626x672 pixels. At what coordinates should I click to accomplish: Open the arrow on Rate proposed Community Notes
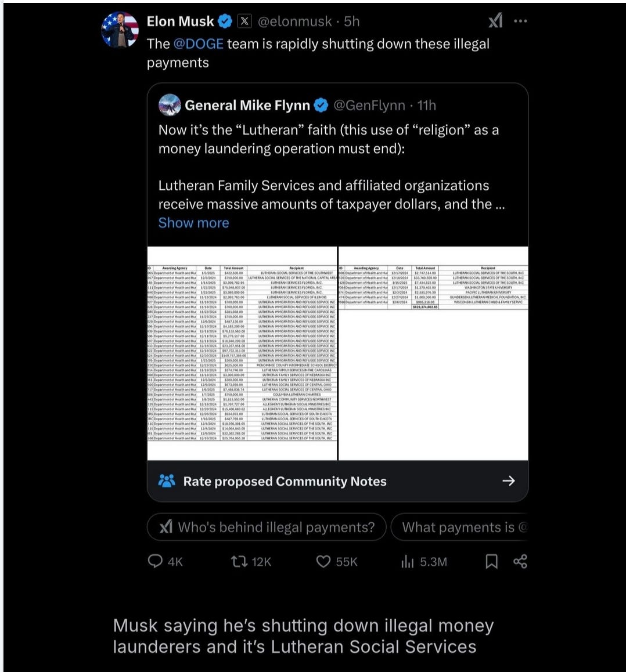pyautogui.click(x=508, y=481)
